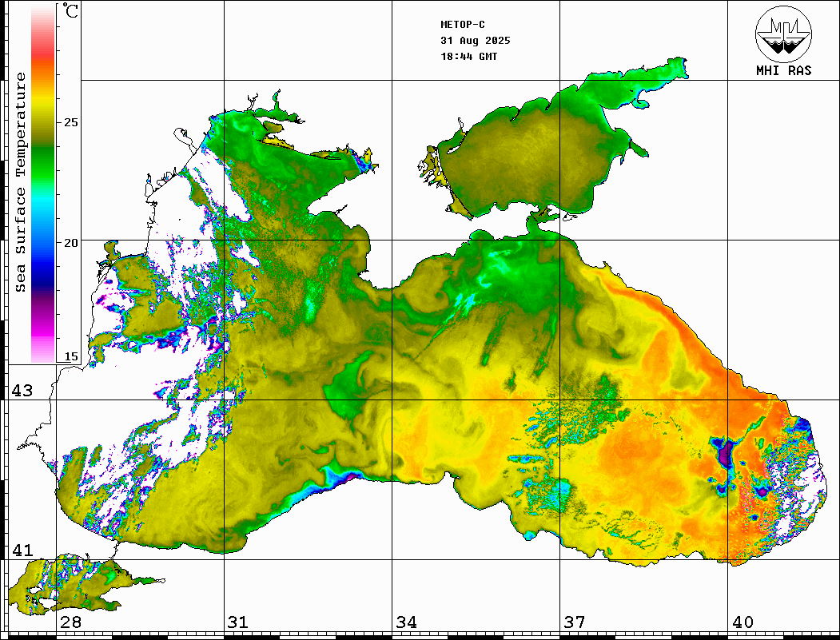Image resolution: width=840 pixels, height=640 pixels.
Task: Click the '20' value on temperature scale
Action: (x=70, y=243)
